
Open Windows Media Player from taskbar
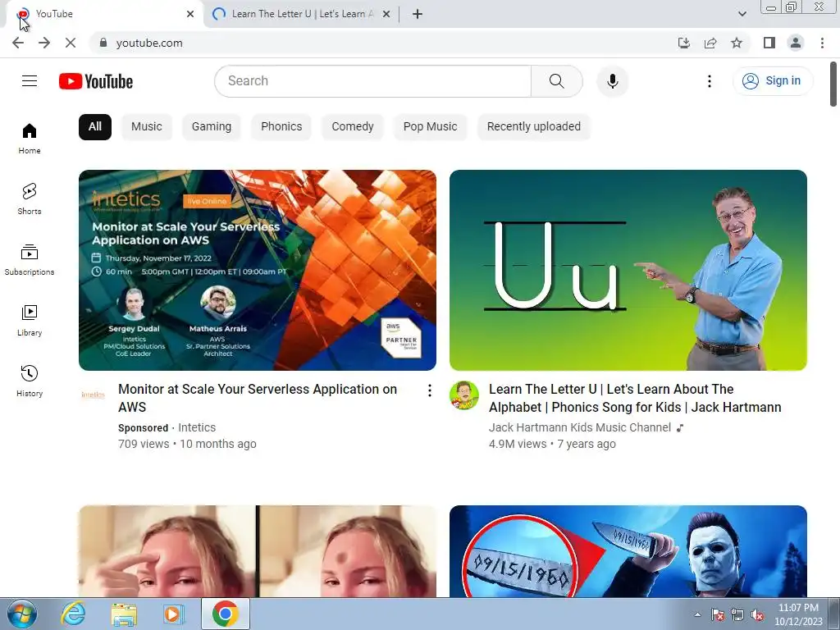tap(173, 614)
